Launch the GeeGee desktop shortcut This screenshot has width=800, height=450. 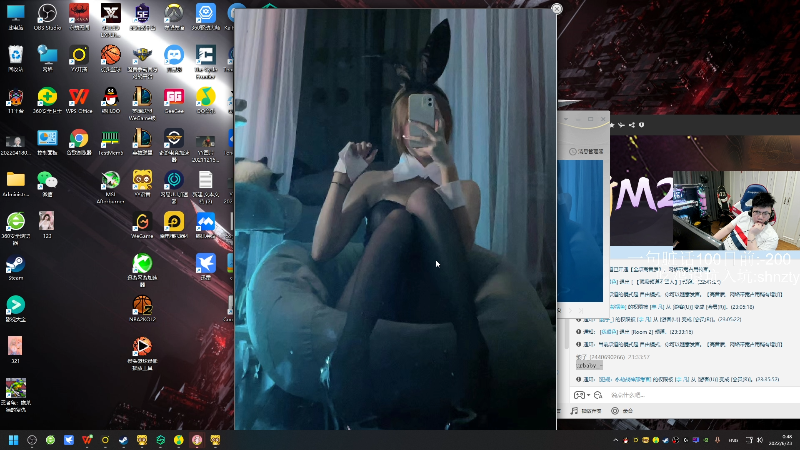point(174,100)
